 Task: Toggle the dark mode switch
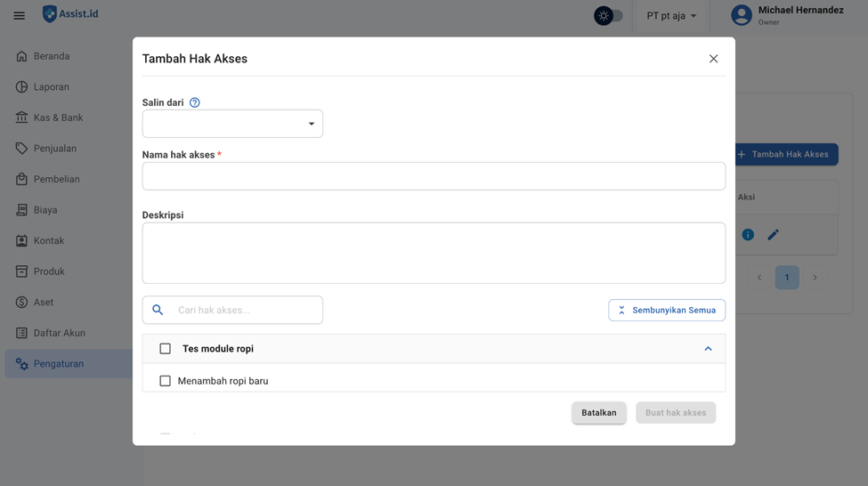(609, 16)
